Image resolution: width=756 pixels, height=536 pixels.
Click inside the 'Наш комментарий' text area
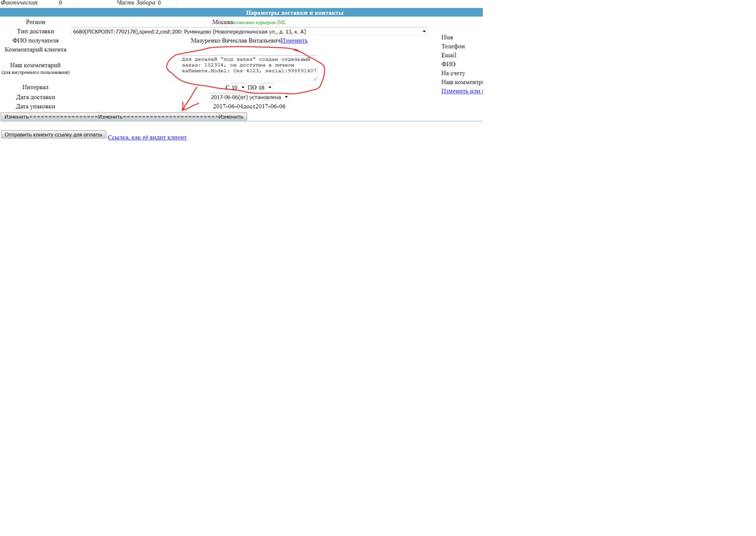[249, 68]
